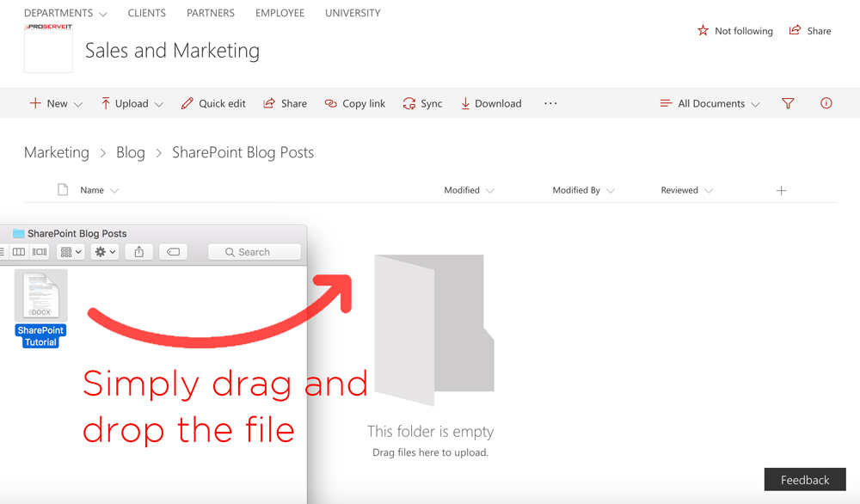Click the information circle icon
This screenshot has width=860, height=504.
point(826,103)
